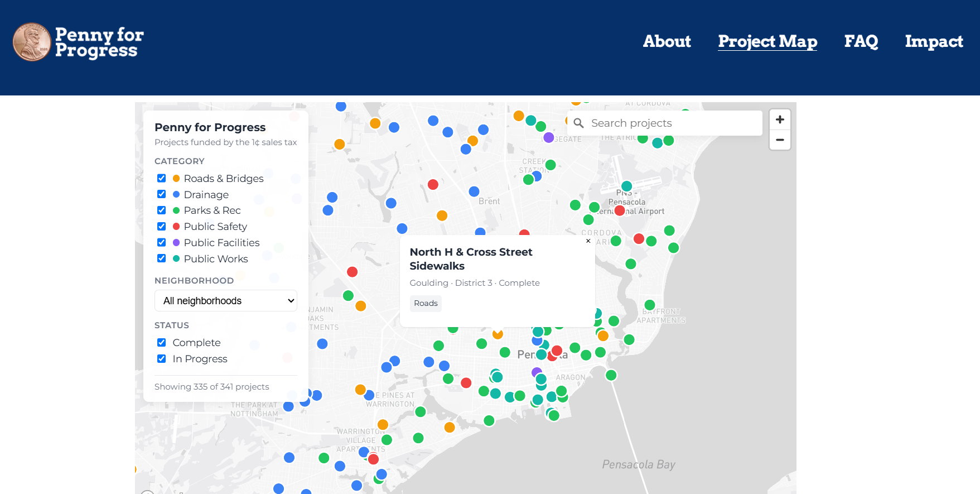Viewport: 980px width, 494px height.
Task: Click the purple marker in downtown Pensacola
Action: [537, 372]
